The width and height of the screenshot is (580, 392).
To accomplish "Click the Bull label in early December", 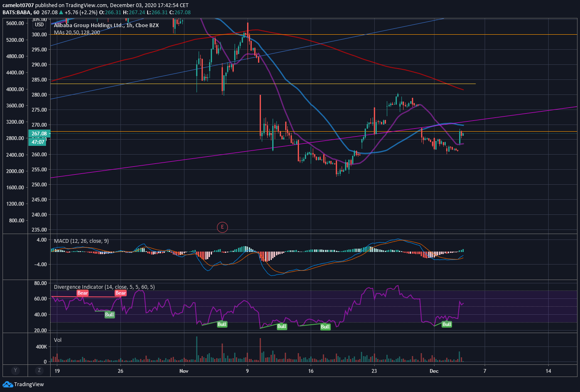I will pyautogui.click(x=447, y=324).
